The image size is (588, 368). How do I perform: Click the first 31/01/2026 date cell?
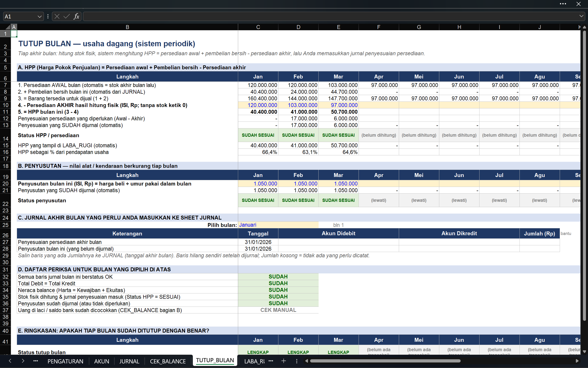[x=258, y=242]
